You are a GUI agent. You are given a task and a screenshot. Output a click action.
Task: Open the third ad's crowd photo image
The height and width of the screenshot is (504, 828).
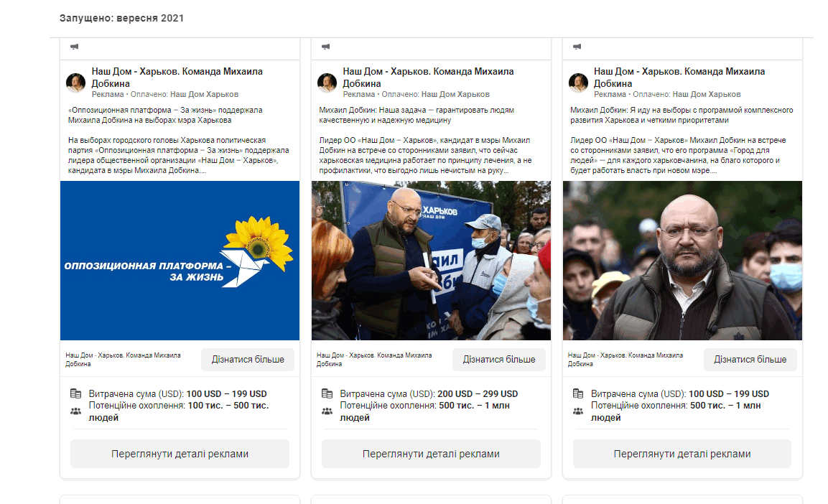point(682,261)
